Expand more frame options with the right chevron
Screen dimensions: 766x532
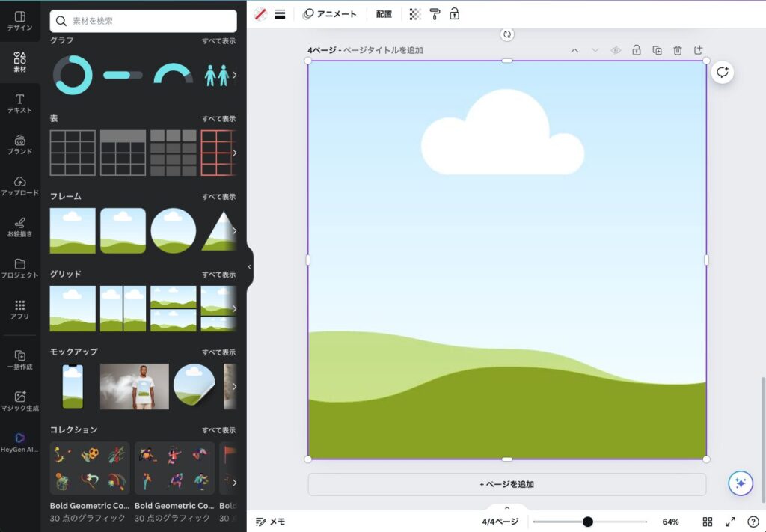pos(234,230)
